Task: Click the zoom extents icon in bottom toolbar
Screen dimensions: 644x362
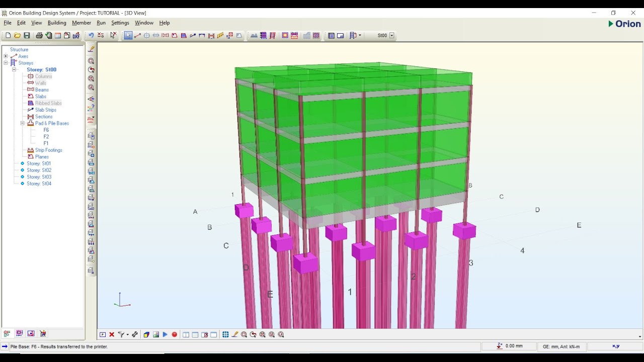Action: pos(262,334)
